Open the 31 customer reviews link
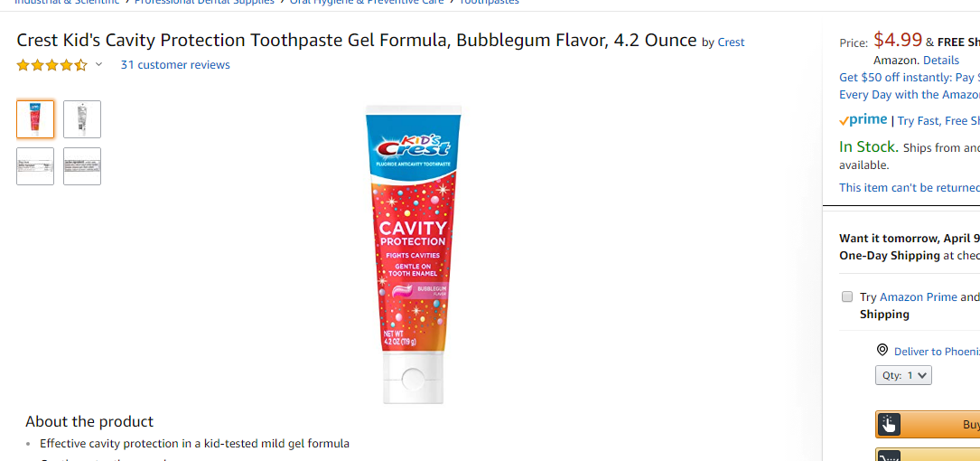Image resolution: width=980 pixels, height=461 pixels. pyautogui.click(x=175, y=64)
